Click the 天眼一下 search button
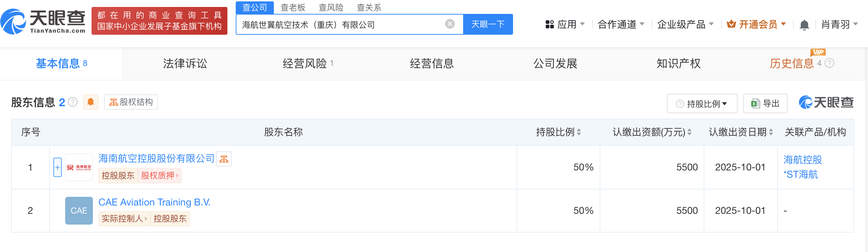This screenshot has width=868, height=252. 488,24
